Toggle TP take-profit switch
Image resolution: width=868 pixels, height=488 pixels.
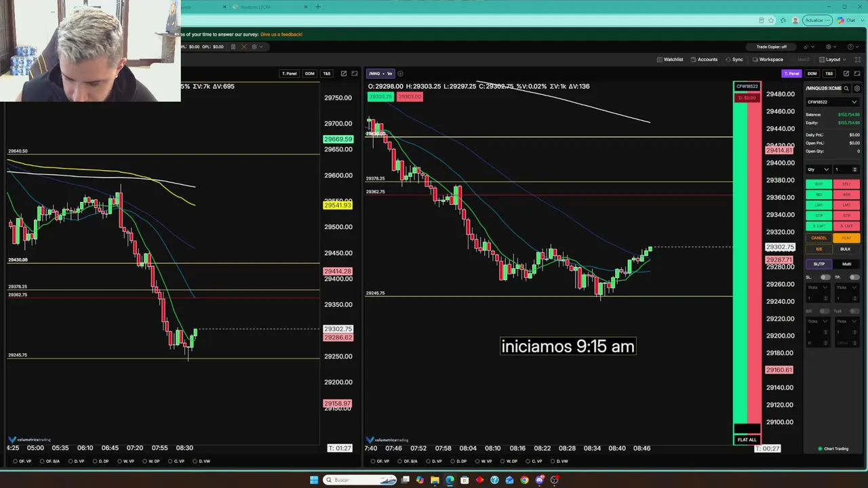[854, 277]
